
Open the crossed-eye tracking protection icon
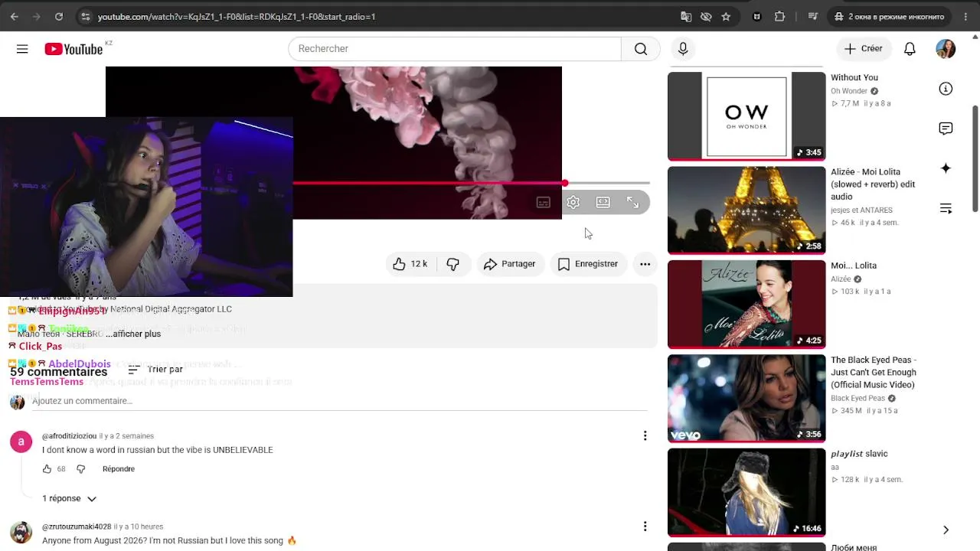click(706, 16)
